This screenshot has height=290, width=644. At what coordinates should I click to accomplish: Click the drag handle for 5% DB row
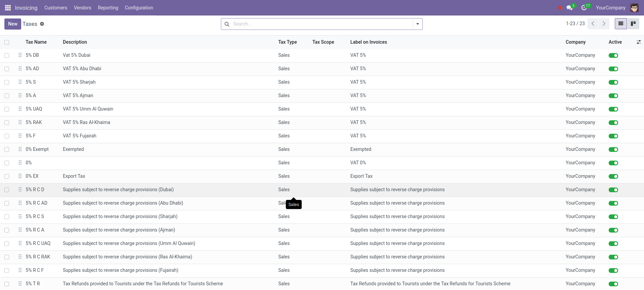point(20,55)
